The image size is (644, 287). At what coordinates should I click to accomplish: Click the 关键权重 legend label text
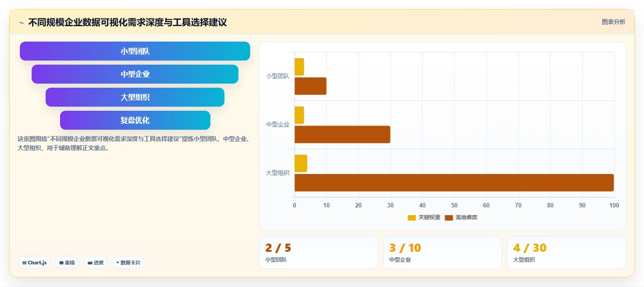tap(429, 218)
